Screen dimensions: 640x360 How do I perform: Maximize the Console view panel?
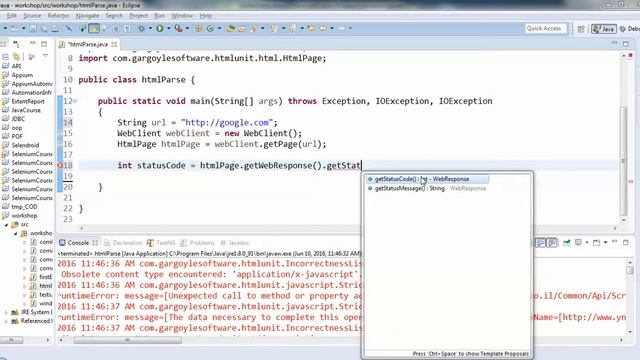pyautogui.click(x=626, y=242)
